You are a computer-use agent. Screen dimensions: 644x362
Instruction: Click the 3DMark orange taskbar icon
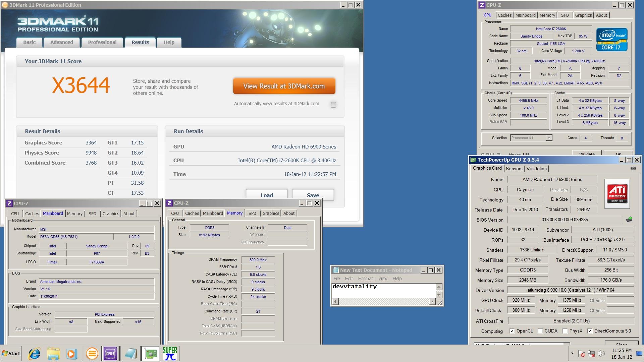[x=92, y=354]
